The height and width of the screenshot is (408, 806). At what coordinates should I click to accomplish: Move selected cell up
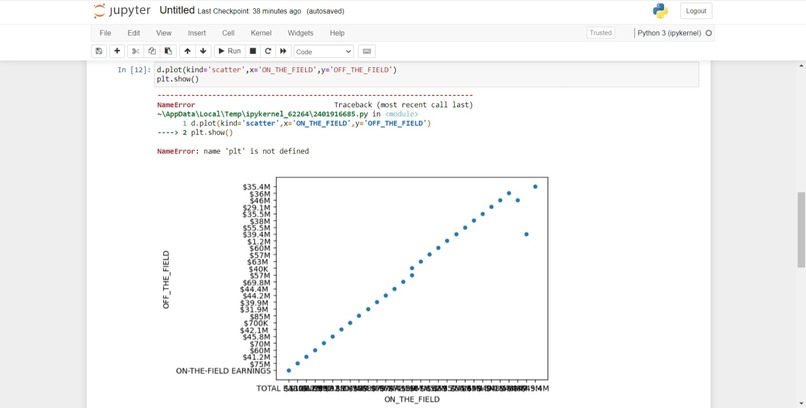tap(187, 51)
